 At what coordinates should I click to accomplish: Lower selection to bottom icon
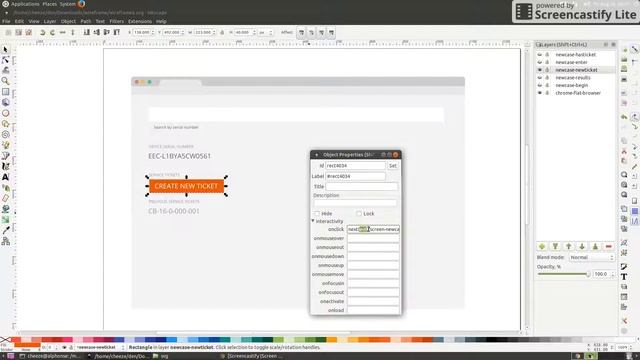pyautogui.click(x=87, y=32)
